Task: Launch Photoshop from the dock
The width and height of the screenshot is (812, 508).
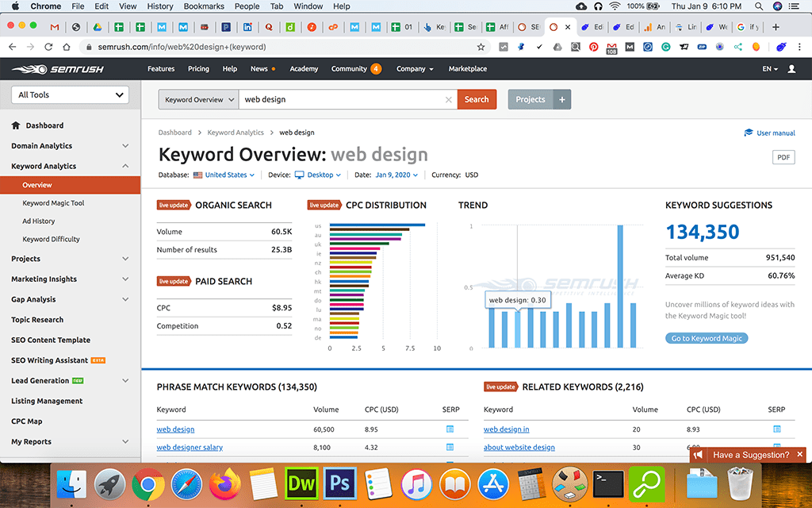Action: (x=339, y=484)
